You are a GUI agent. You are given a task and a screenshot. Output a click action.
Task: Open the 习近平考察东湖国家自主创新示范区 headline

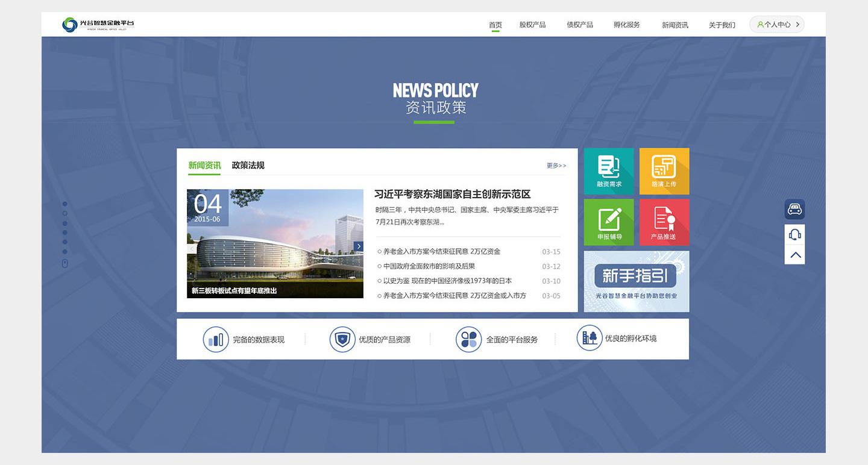452,195
